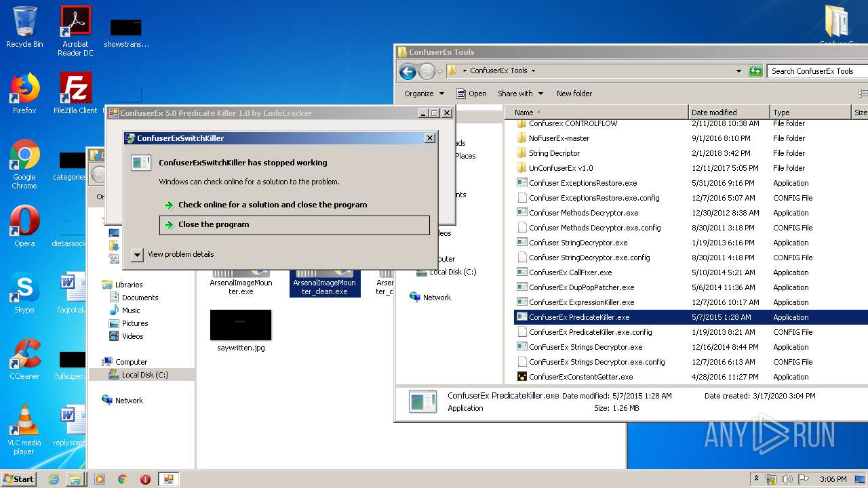Select Local Disk (C:) in left navigation pane
The height and width of the screenshot is (488, 868).
(x=141, y=375)
